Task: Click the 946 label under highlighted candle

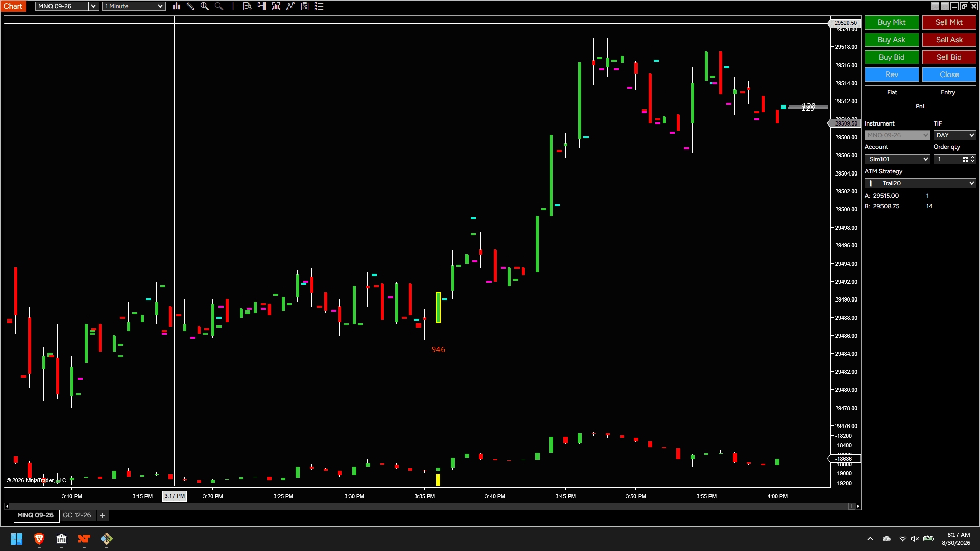Action: (x=438, y=349)
